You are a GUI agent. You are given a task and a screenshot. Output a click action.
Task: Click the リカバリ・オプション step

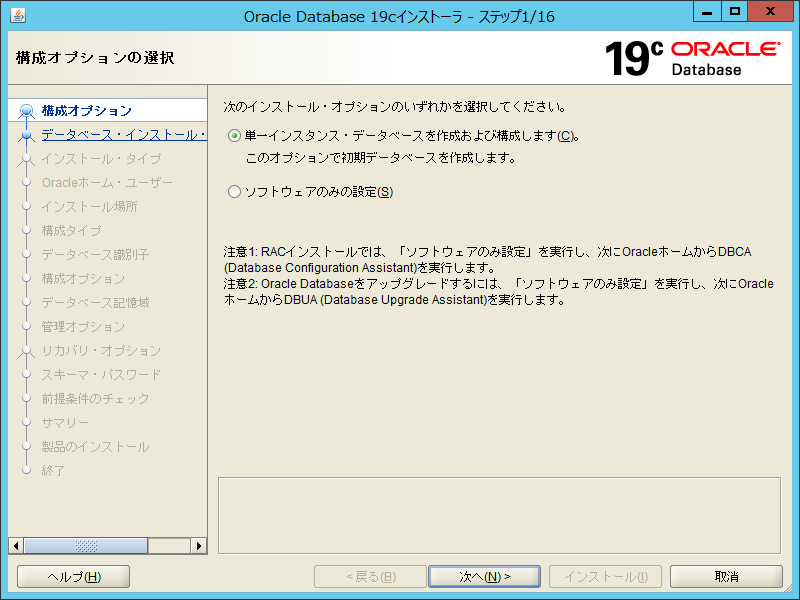[x=101, y=351]
